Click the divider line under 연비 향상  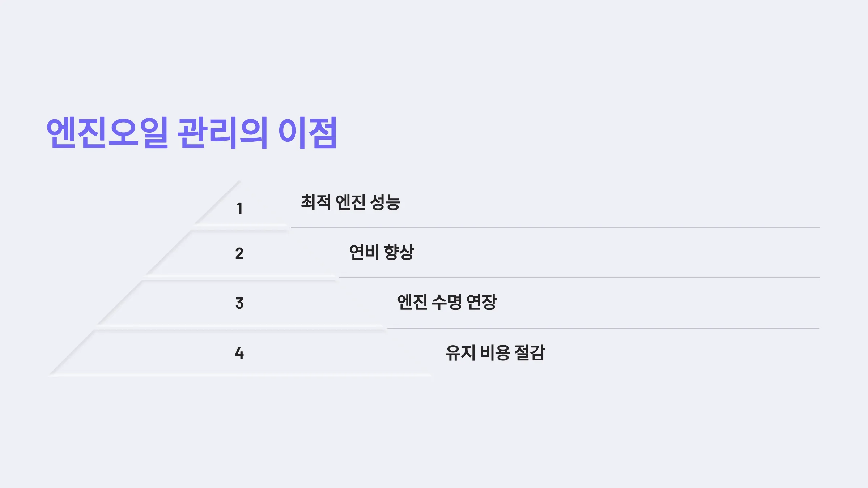(579, 278)
